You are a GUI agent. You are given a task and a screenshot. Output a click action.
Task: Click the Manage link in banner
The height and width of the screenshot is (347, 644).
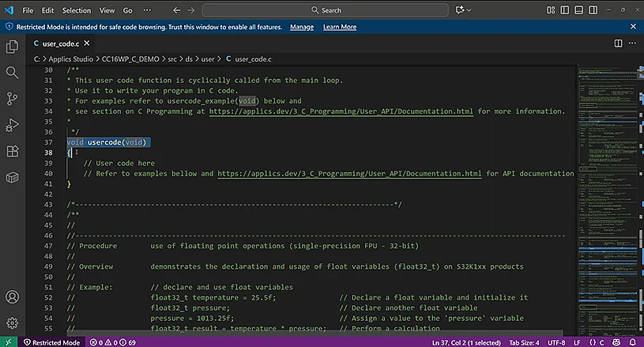(x=302, y=27)
